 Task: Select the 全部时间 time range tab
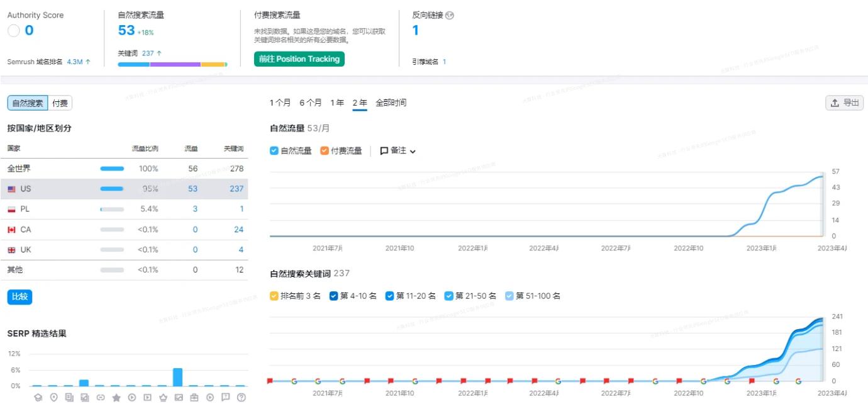[390, 102]
